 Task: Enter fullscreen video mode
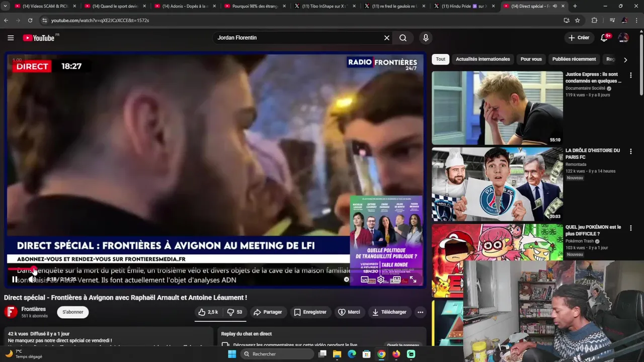(x=413, y=280)
